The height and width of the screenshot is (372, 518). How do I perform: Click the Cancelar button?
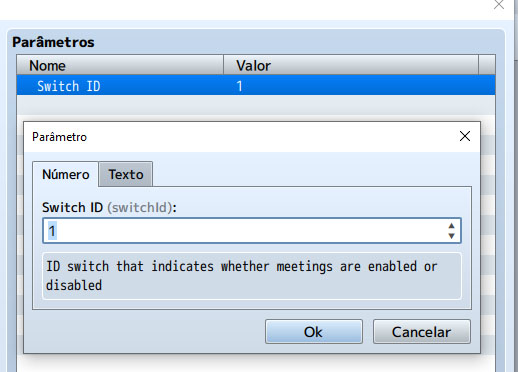(x=422, y=332)
